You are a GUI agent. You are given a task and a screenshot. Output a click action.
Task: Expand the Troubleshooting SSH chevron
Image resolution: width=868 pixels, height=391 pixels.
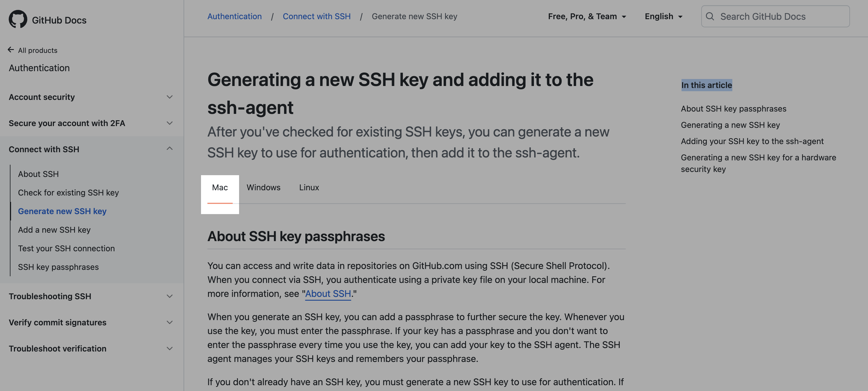click(169, 296)
